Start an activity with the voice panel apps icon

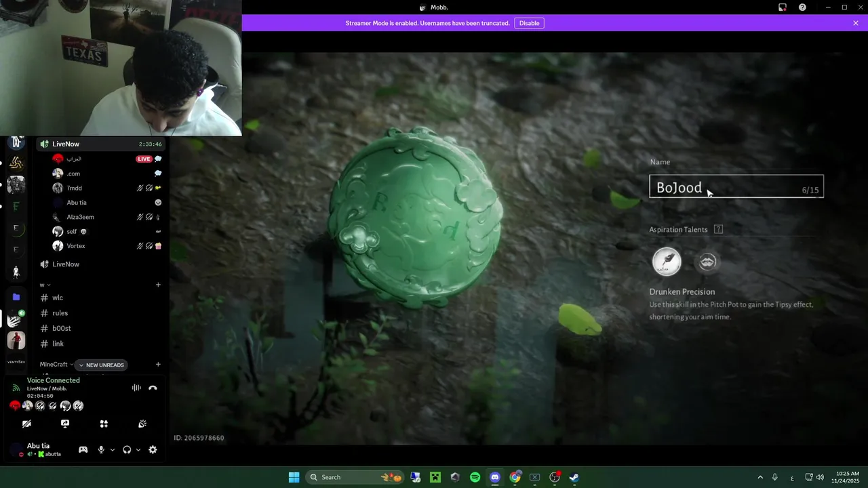pos(104,424)
